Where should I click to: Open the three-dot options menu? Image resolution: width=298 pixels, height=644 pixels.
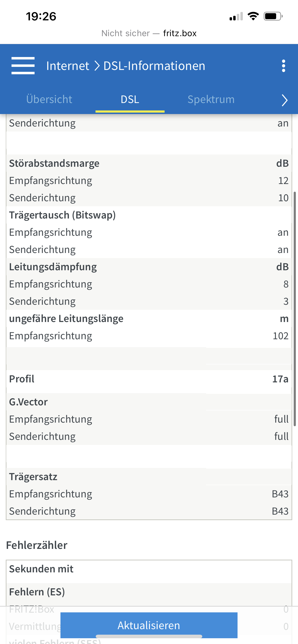pos(283,66)
